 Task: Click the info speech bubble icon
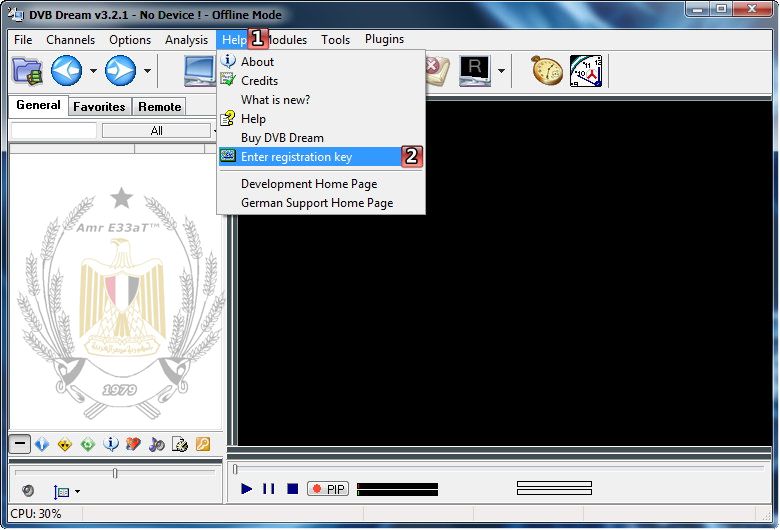tap(110, 444)
